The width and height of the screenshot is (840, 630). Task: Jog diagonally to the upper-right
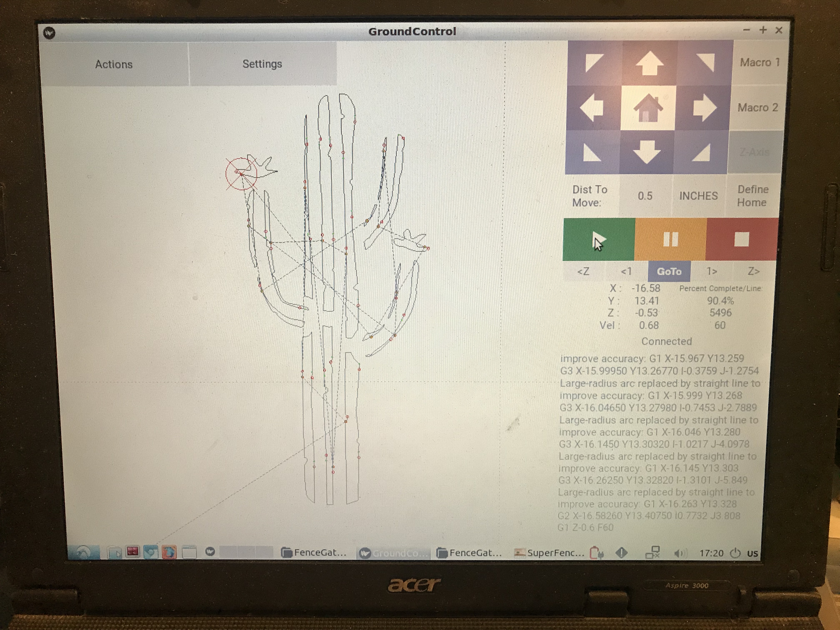[705, 63]
